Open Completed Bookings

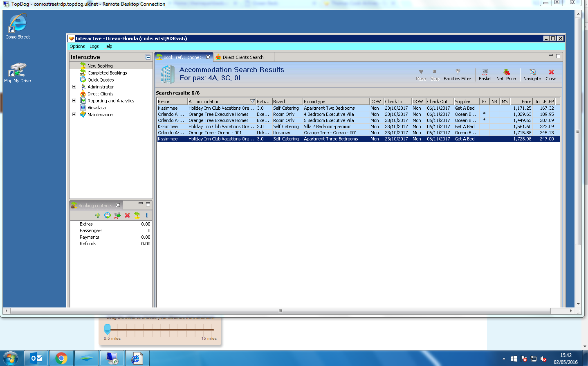click(x=107, y=73)
